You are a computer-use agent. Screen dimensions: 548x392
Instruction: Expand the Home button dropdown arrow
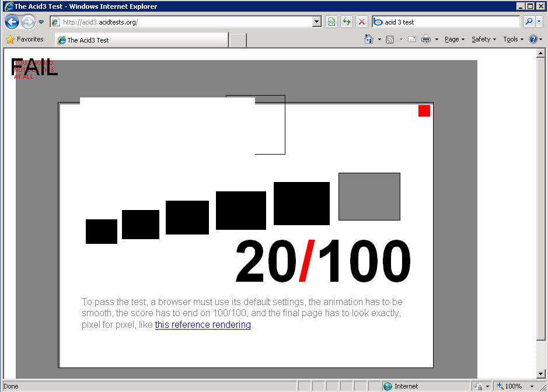coord(379,40)
